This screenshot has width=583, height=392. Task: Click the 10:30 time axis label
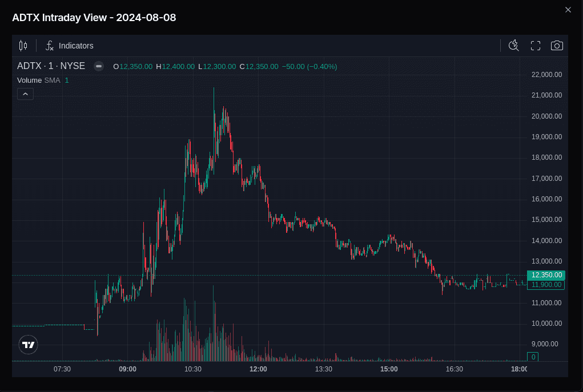click(193, 369)
